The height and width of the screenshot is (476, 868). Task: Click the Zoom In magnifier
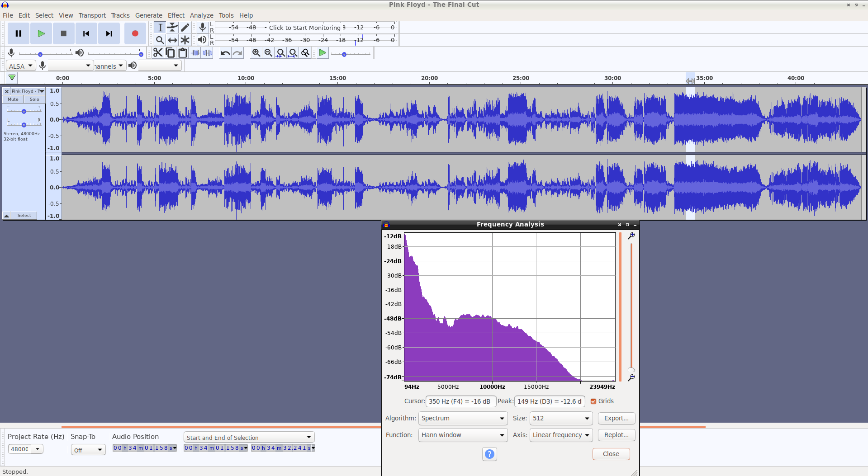pyautogui.click(x=256, y=53)
